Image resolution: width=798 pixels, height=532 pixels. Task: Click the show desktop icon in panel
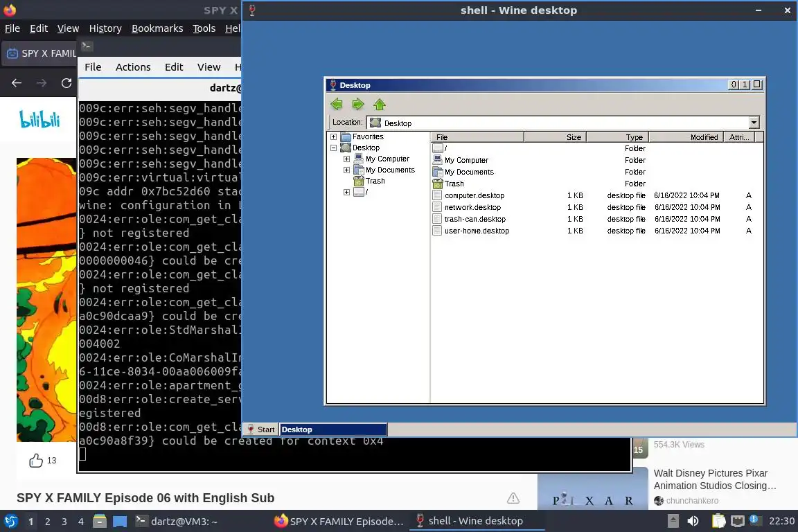[x=120, y=522]
